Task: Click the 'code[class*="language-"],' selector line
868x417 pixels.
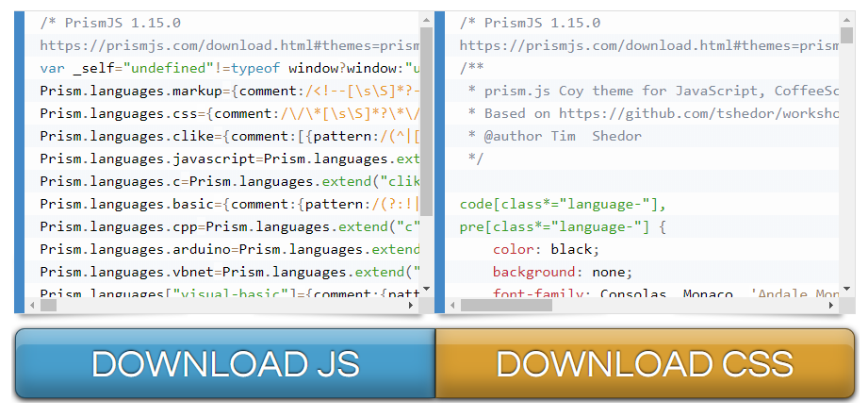Action: [x=563, y=205]
